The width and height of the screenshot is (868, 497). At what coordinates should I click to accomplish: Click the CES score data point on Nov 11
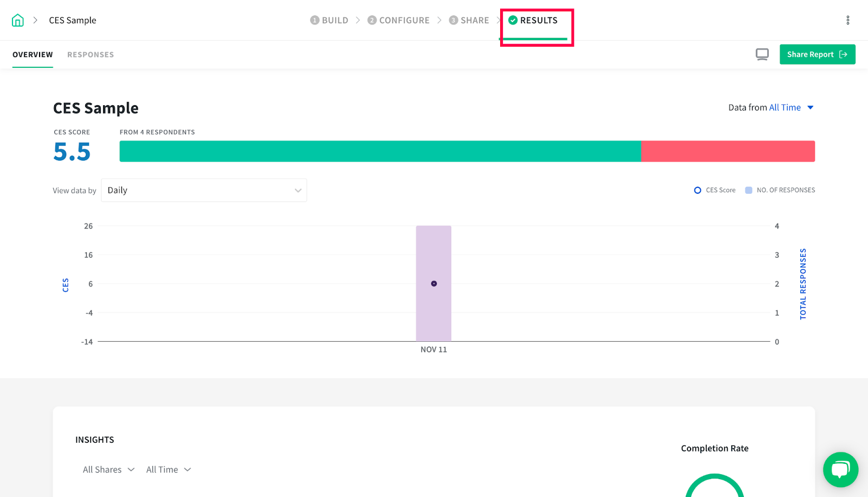pyautogui.click(x=434, y=284)
